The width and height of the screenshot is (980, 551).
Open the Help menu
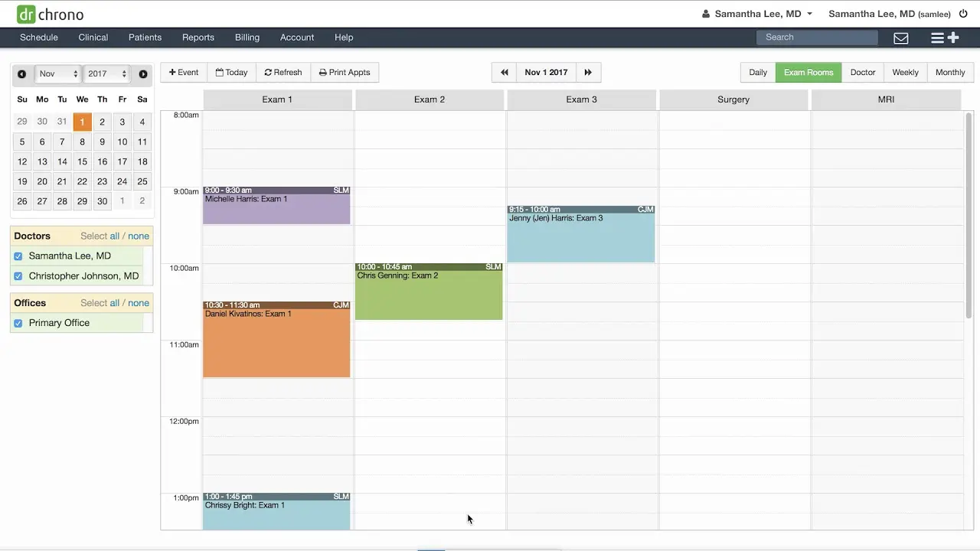tap(344, 37)
